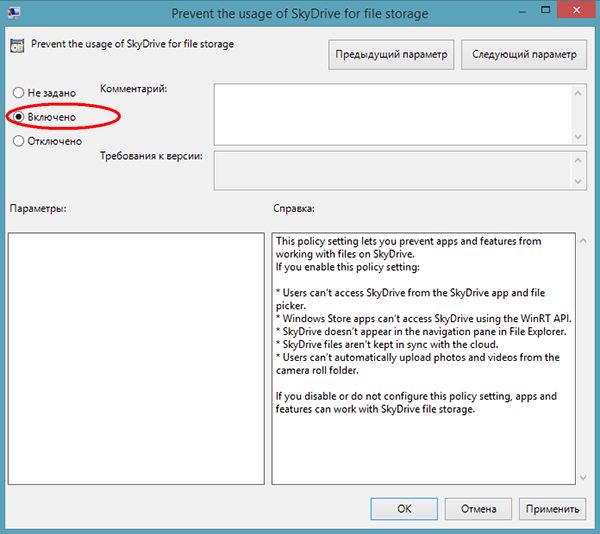
Task: Click line about navigation pane in File Explorer
Action: tap(421, 331)
